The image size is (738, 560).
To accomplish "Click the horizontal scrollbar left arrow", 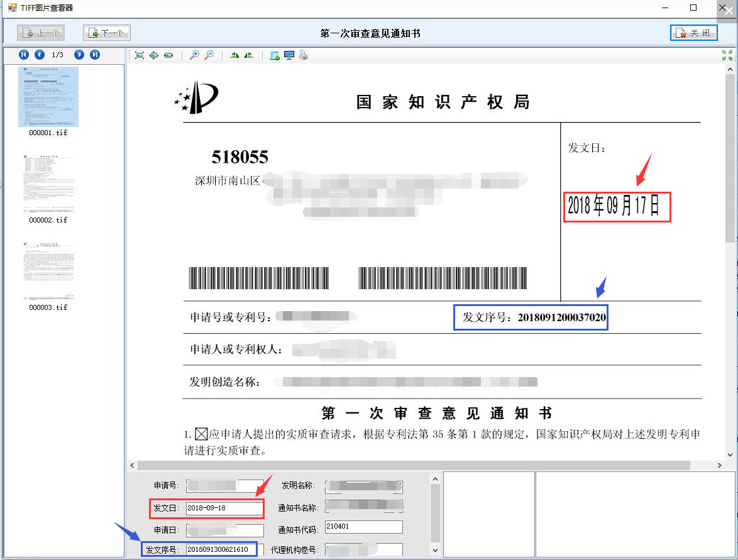I will [132, 466].
